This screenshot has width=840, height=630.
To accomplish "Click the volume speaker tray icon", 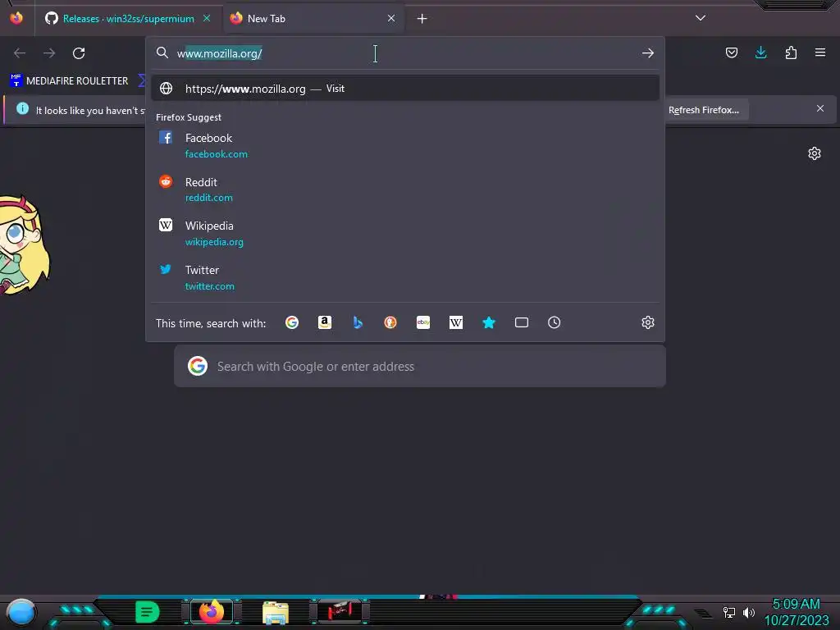I will pyautogui.click(x=748, y=612).
